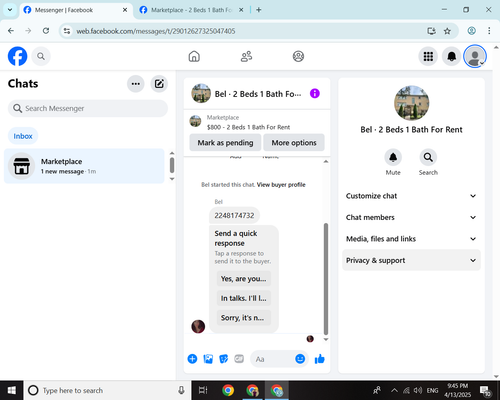Viewport: 500px width, 400px height.
Task: Click the purple conversation information icon
Action: (315, 93)
